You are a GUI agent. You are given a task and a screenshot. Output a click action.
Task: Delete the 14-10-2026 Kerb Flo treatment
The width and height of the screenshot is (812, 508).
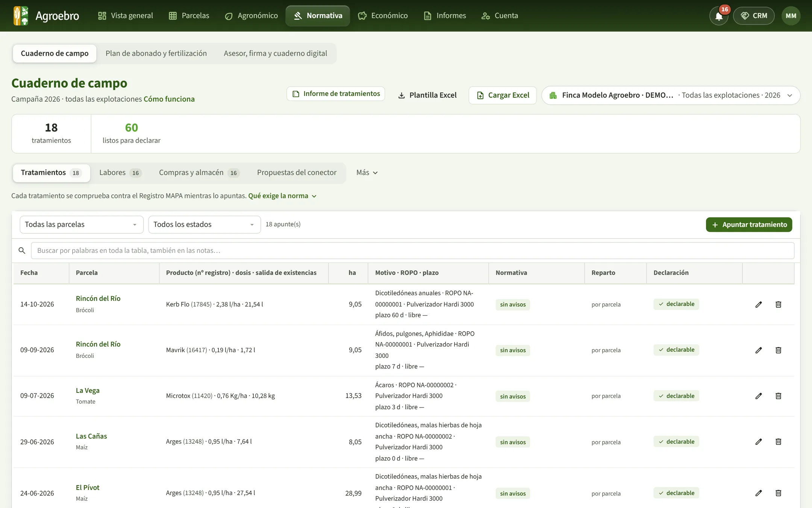pos(779,304)
